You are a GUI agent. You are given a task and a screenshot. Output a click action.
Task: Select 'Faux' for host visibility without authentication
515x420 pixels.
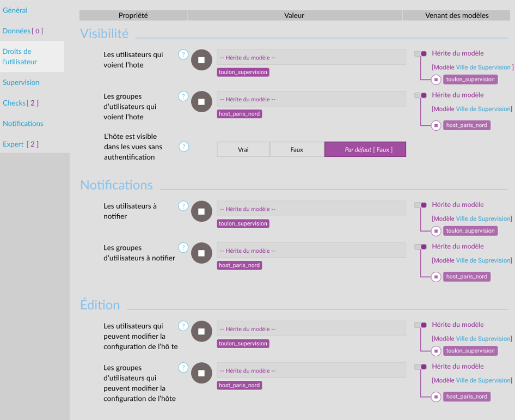(297, 149)
